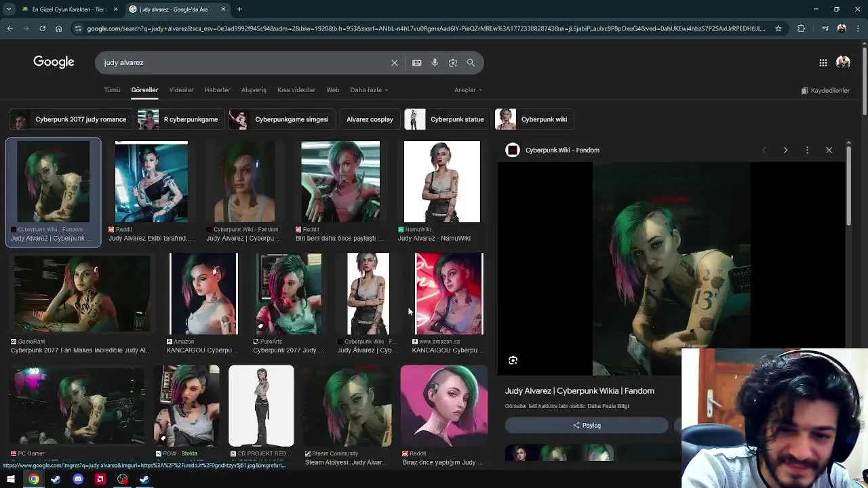Screen dimensions: 868x488
Task: Click Alvarez cosplay chip
Action: pyautogui.click(x=370, y=119)
